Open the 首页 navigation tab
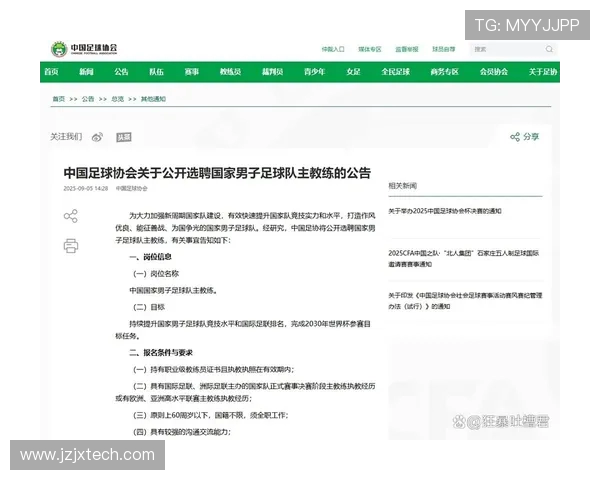 51,72
